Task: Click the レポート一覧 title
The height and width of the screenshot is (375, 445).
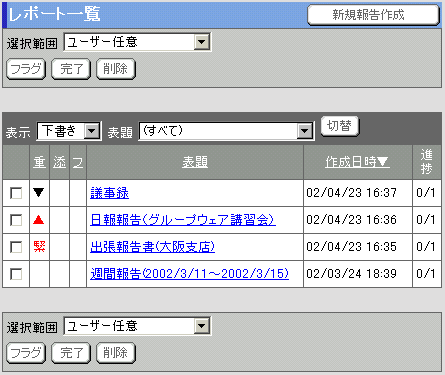Action: tap(54, 15)
